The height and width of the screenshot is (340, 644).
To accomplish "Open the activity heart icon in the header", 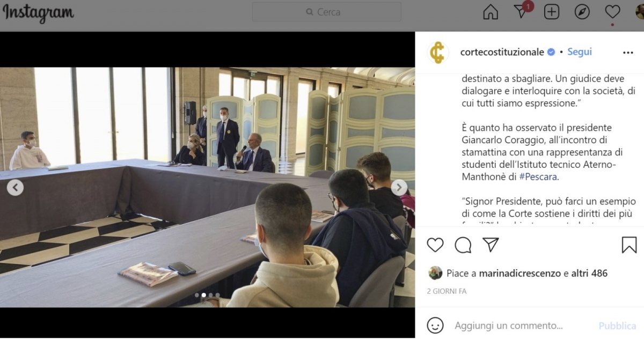I will pos(612,12).
